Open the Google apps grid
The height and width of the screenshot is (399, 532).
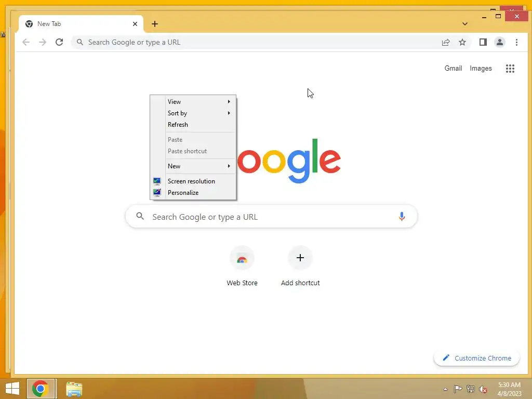point(510,68)
